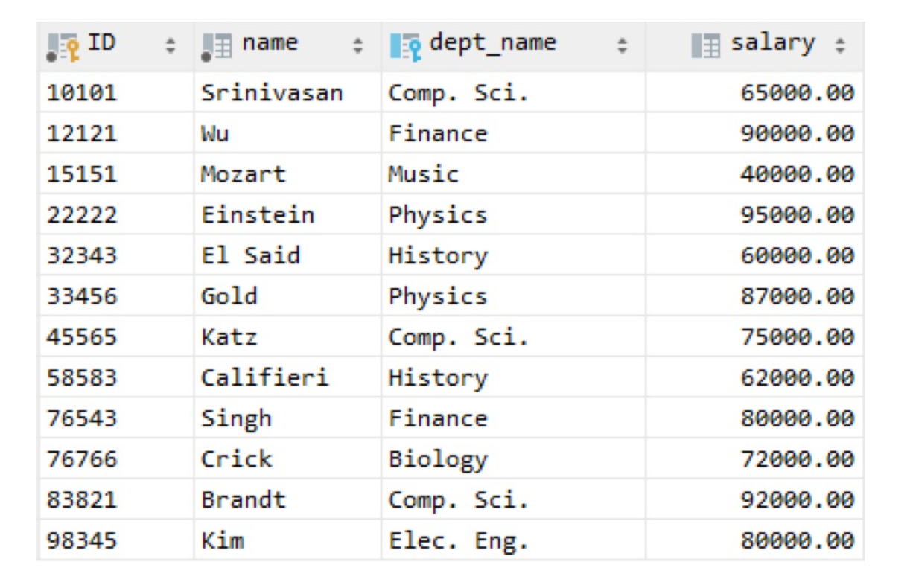Select salary cell 60000.00

(755, 255)
